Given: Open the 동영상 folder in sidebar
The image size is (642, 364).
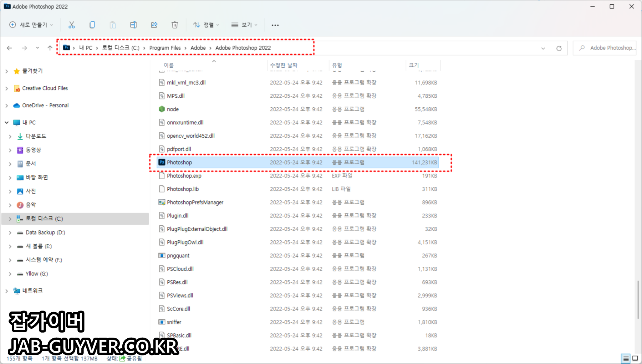Looking at the screenshot, I should [33, 150].
